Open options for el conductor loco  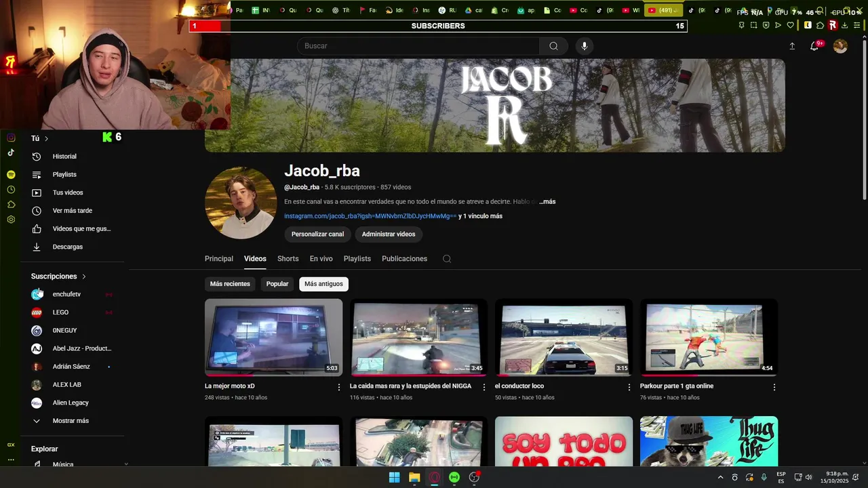(x=629, y=387)
